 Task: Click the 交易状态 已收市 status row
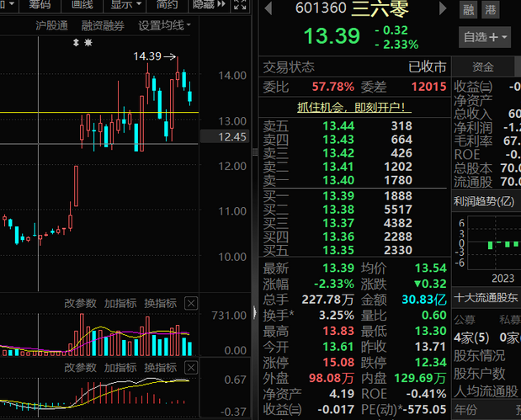[x=354, y=67]
